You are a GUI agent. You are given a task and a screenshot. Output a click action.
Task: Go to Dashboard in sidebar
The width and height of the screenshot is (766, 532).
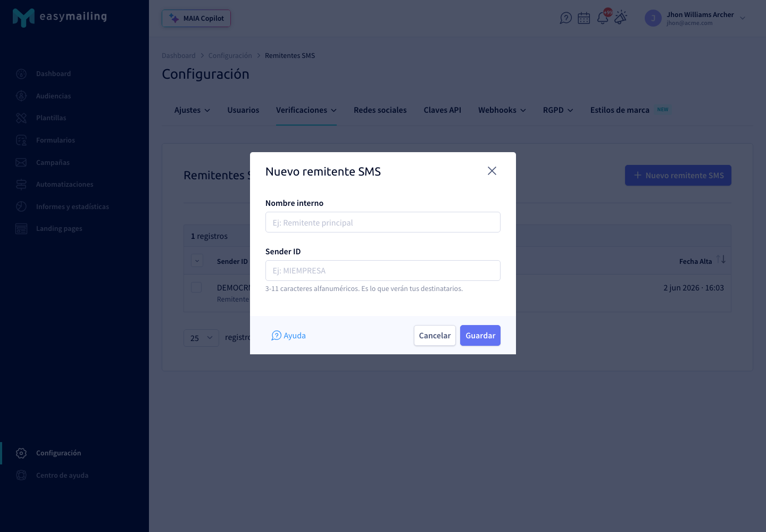[x=53, y=74]
